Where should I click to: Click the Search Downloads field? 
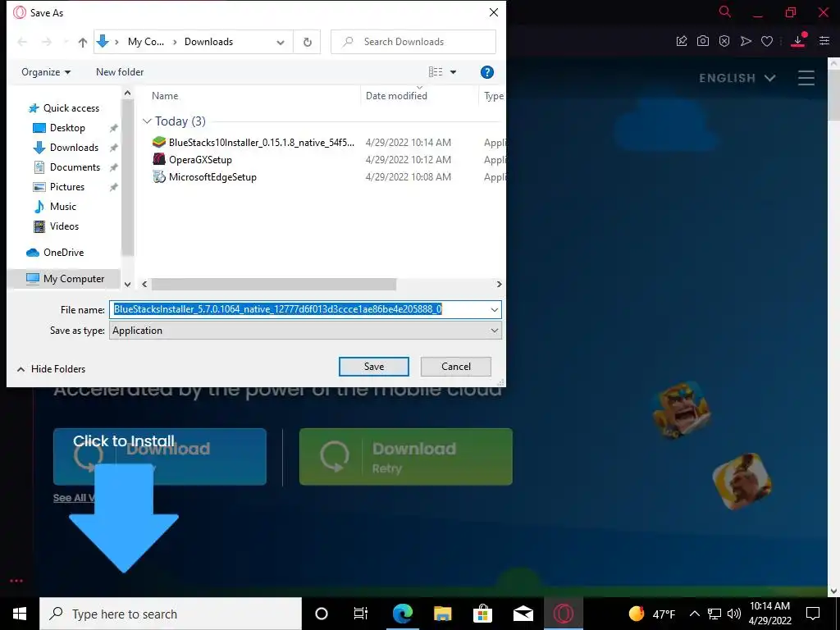(x=413, y=42)
